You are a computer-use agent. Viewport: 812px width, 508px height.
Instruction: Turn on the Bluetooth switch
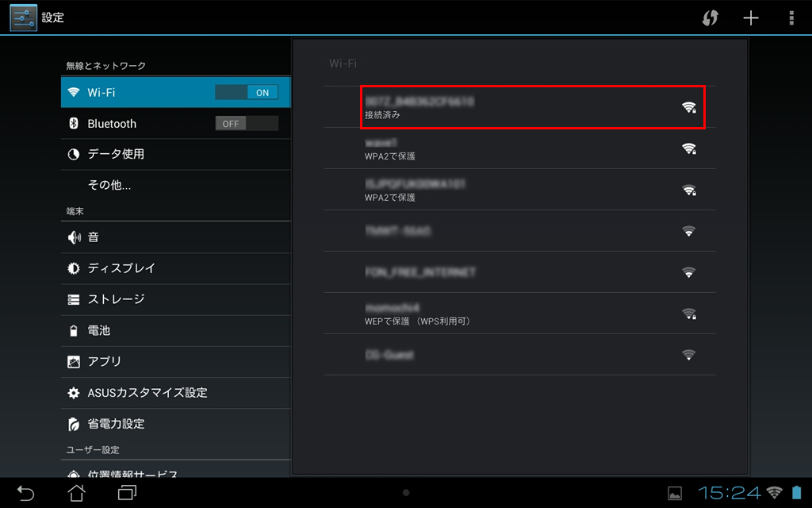coord(247,123)
